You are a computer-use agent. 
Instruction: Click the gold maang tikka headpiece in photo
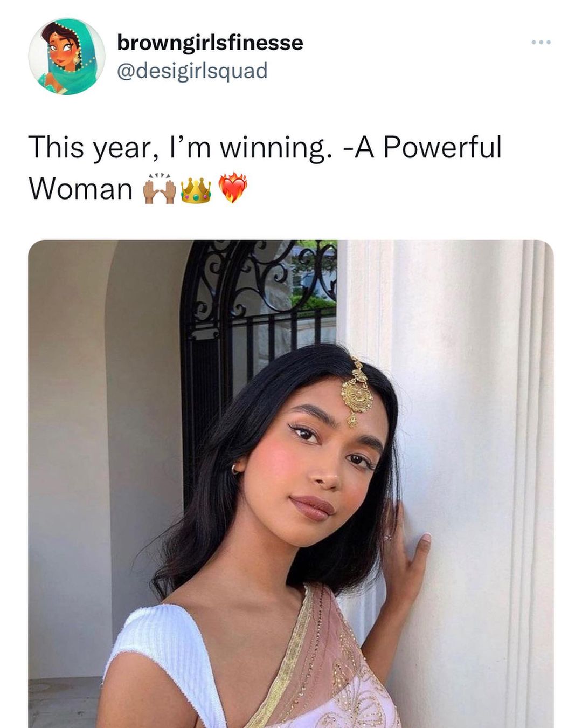click(x=356, y=392)
